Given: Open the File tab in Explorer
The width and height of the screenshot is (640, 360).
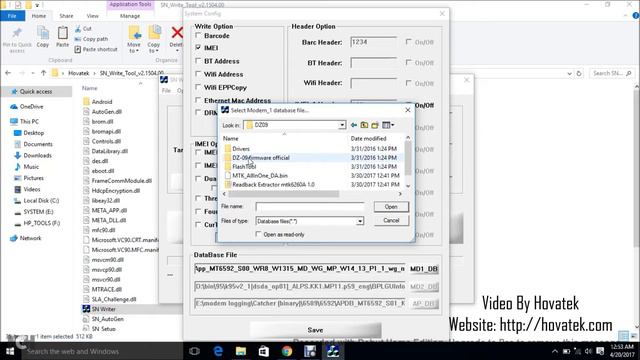Looking at the screenshot, I should click(13, 16).
